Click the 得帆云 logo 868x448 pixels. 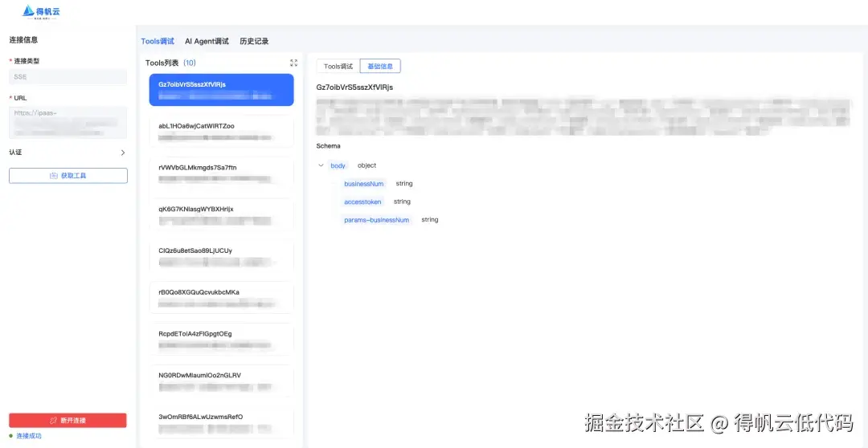(x=40, y=11)
